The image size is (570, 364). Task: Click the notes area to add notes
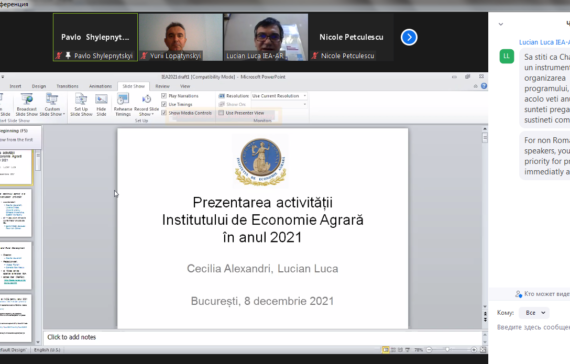coord(262,337)
